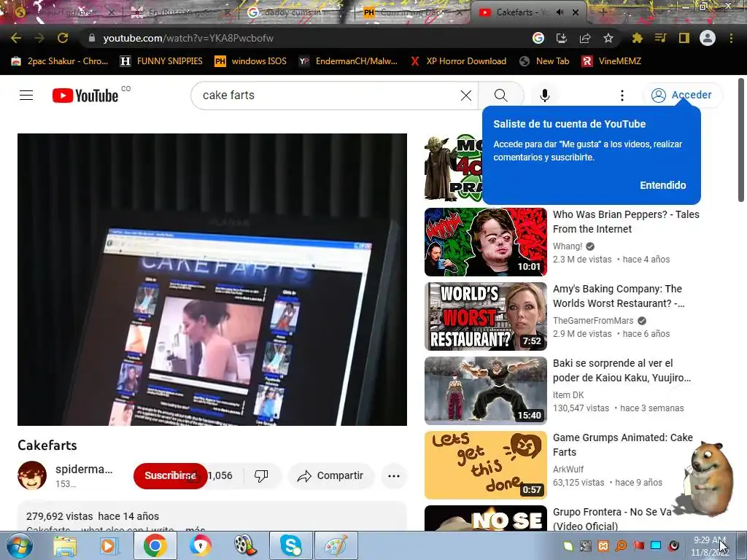747x560 pixels.
Task: Open the 'FUNNY SNIPPIES' bookmark
Action: pos(161,61)
